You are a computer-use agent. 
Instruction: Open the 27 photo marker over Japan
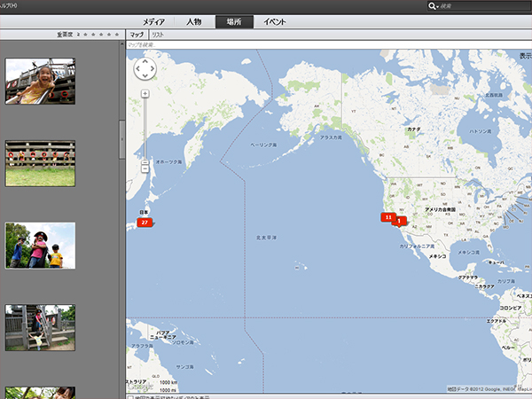coord(145,223)
